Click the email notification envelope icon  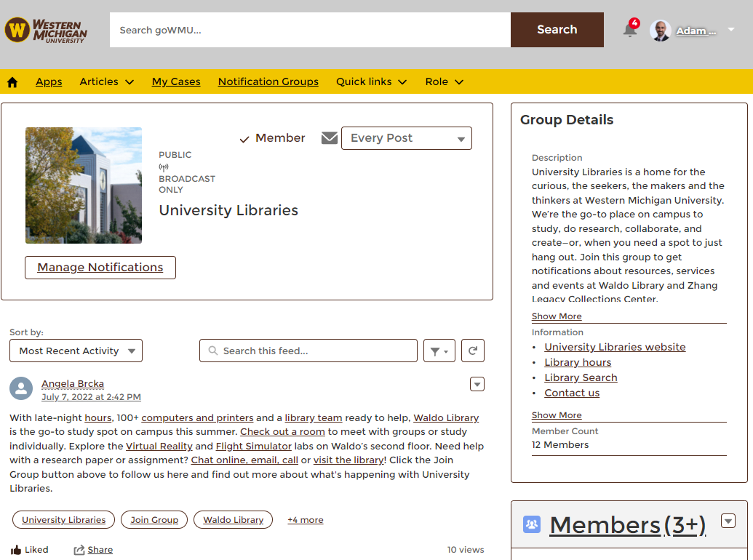[330, 138]
